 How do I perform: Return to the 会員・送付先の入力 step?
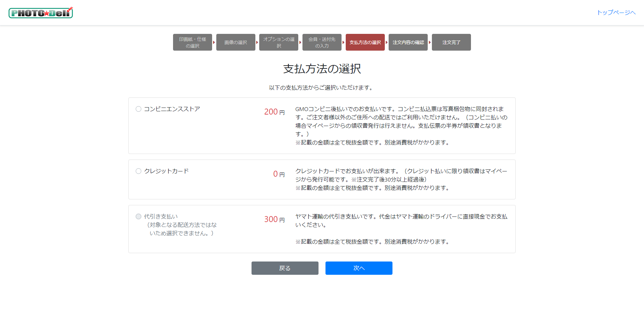tap(322, 42)
